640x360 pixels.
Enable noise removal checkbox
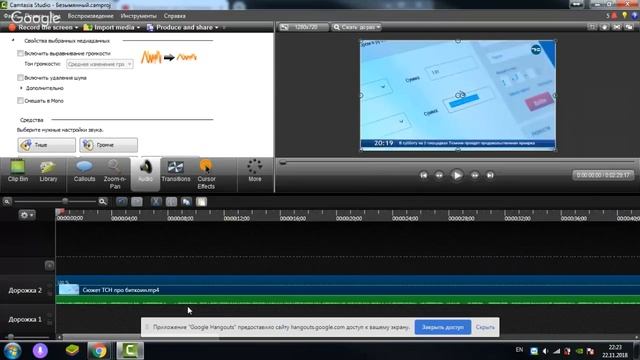point(20,78)
